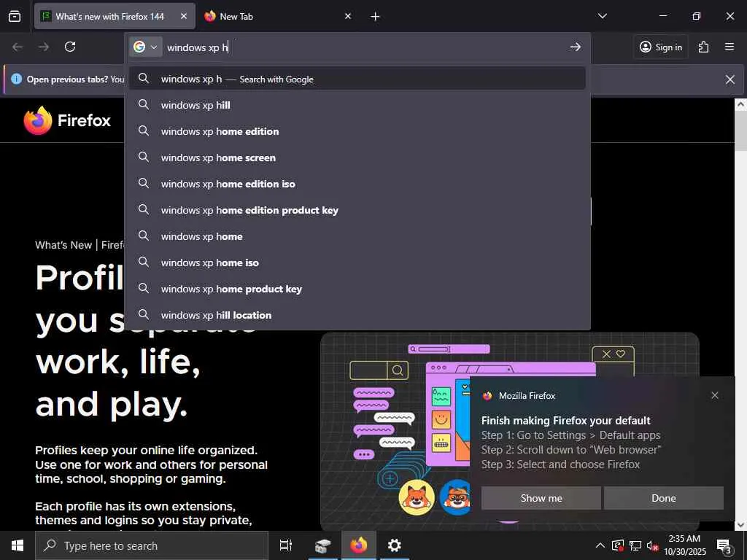The height and width of the screenshot is (560, 747).
Task: Click the Done button in the notification
Action: [x=664, y=498]
